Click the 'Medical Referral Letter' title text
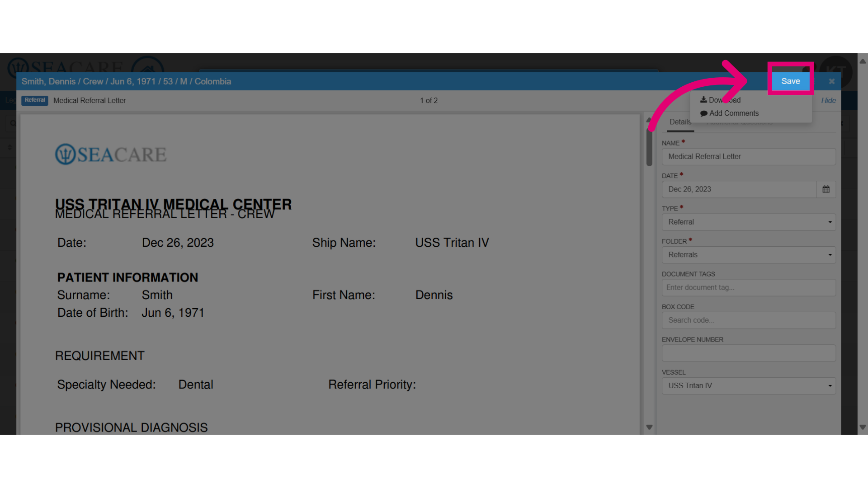The height and width of the screenshot is (488, 868). point(90,100)
